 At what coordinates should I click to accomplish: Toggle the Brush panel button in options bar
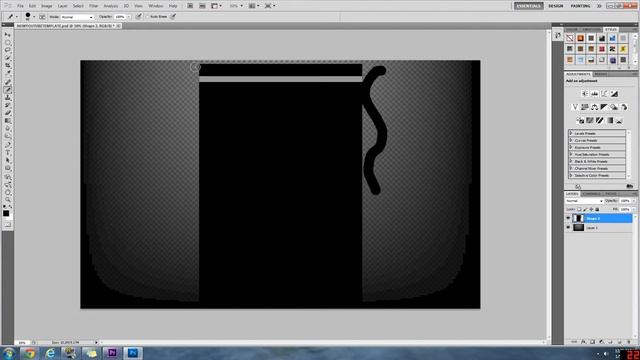point(42,17)
